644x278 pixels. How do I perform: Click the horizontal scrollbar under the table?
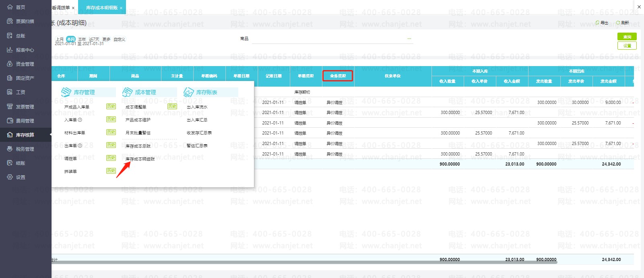[x=304, y=262]
